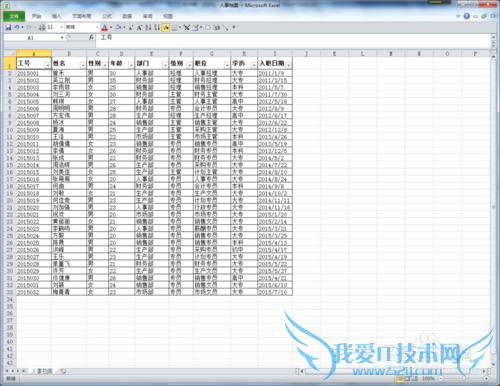This screenshot has width=500, height=386.
Task: Switch to the 开始 Home ribbon tab
Action: click(36, 16)
